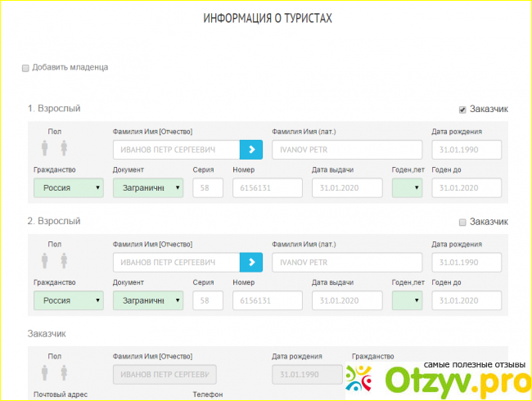Viewport: 532px width, 401px height.
Task: Check Заказчик checkbox for second adult
Action: (x=462, y=222)
